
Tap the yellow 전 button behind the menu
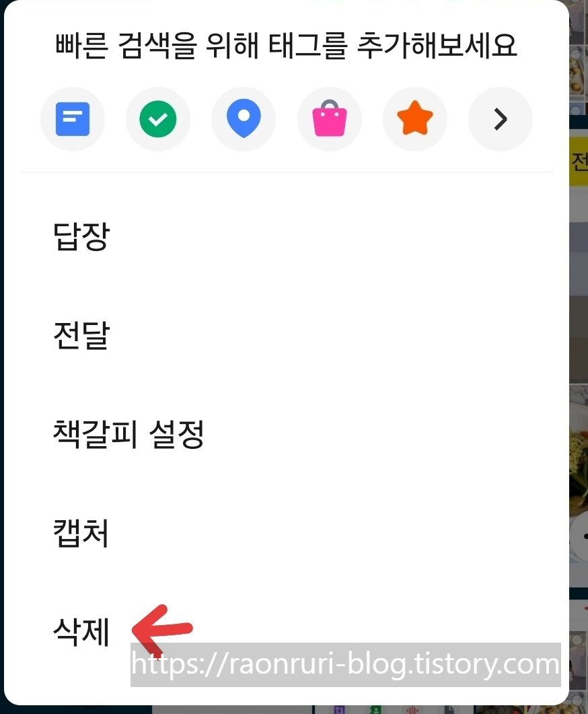579,162
